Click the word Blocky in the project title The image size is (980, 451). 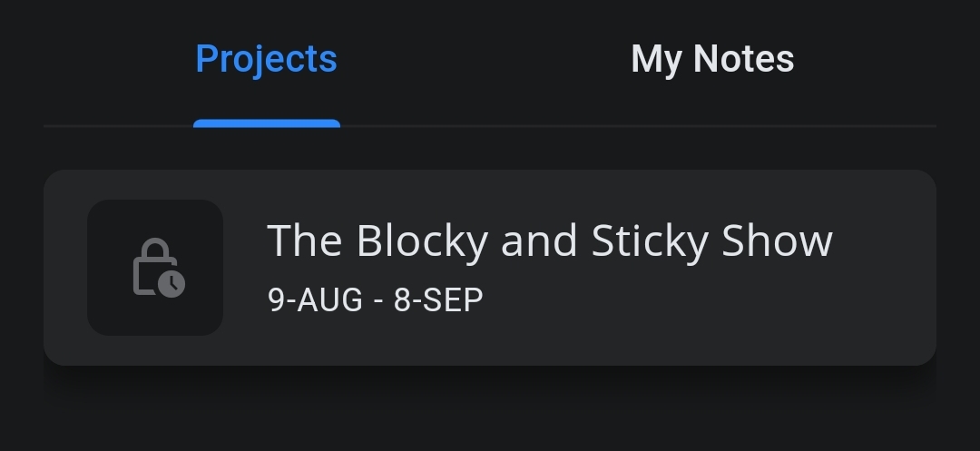pos(423,241)
